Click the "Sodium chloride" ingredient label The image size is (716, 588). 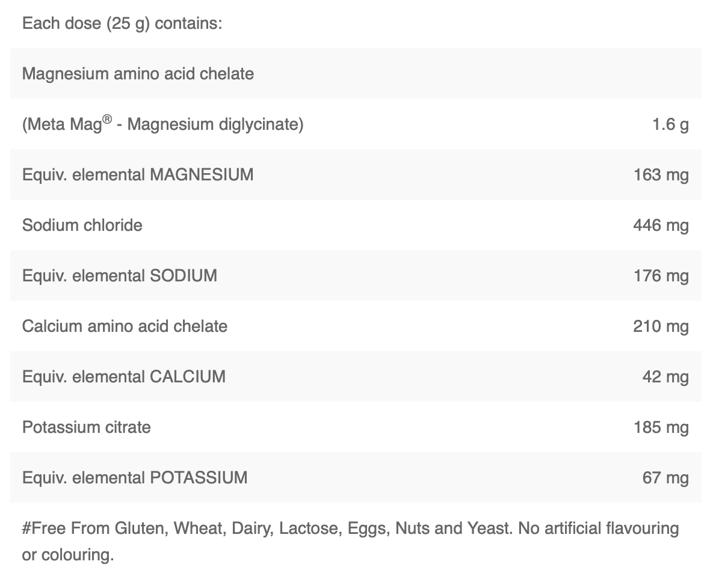coord(82,225)
